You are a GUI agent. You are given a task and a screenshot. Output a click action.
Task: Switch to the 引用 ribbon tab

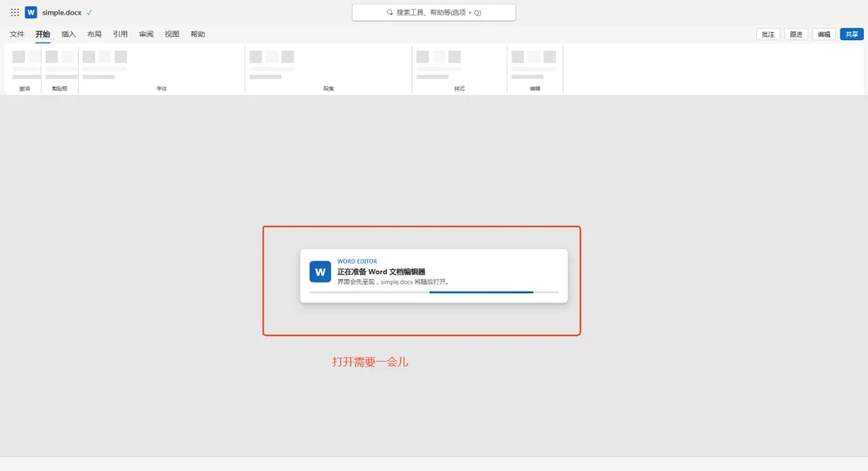[x=120, y=35]
